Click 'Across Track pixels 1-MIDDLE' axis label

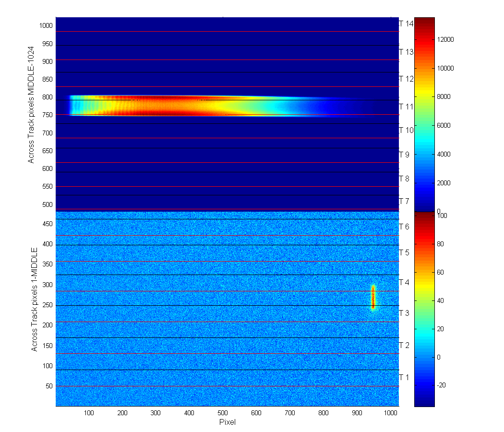(34, 299)
